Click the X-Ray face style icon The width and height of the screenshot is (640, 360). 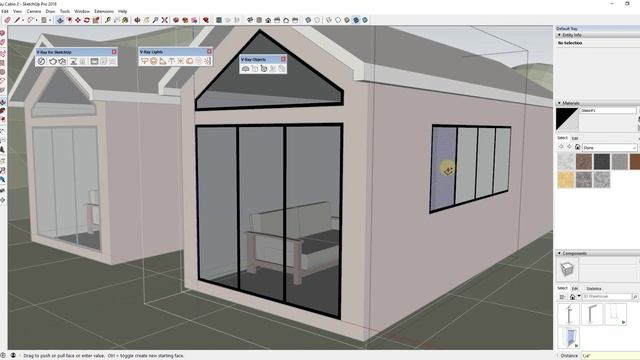(x=308, y=20)
